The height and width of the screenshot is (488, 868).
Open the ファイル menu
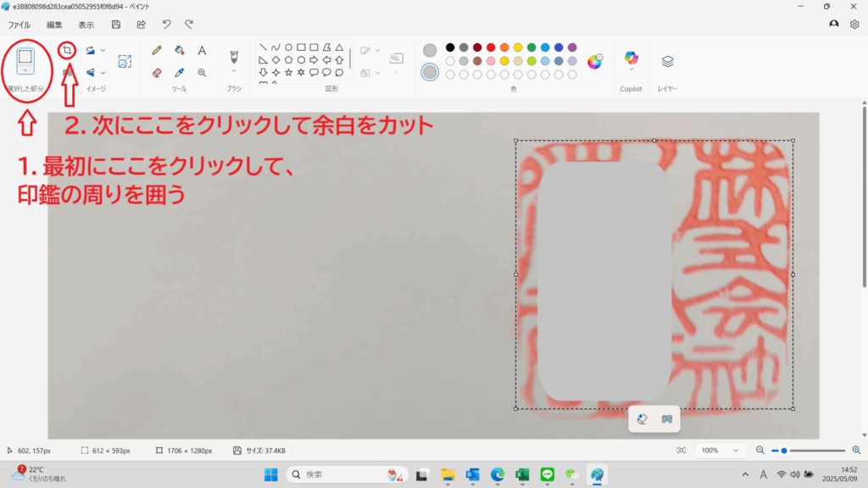point(19,25)
